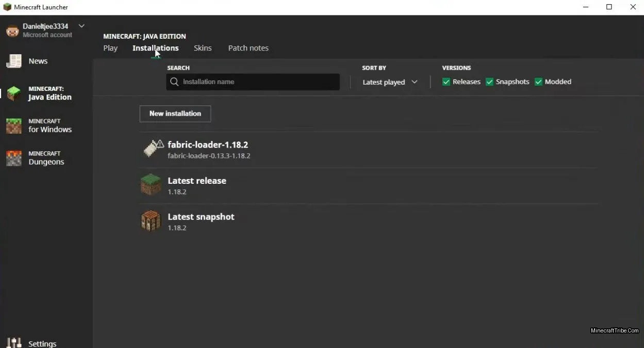Screen dimensions: 644x348
Task: Select the fabric-loader-1.18.2 installation name
Action: point(208,145)
